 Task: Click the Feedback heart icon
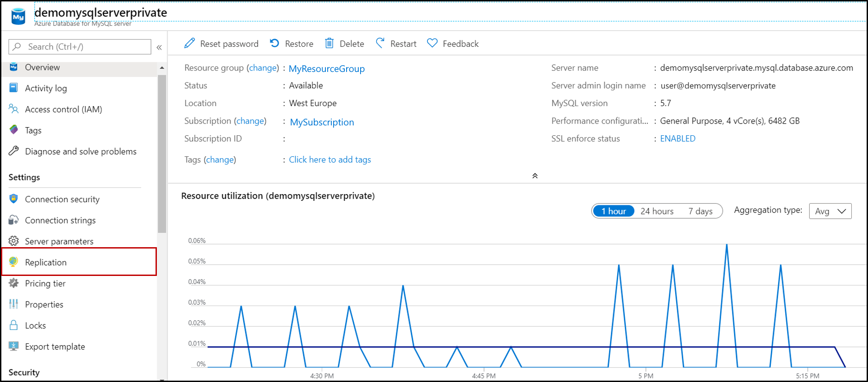(432, 43)
